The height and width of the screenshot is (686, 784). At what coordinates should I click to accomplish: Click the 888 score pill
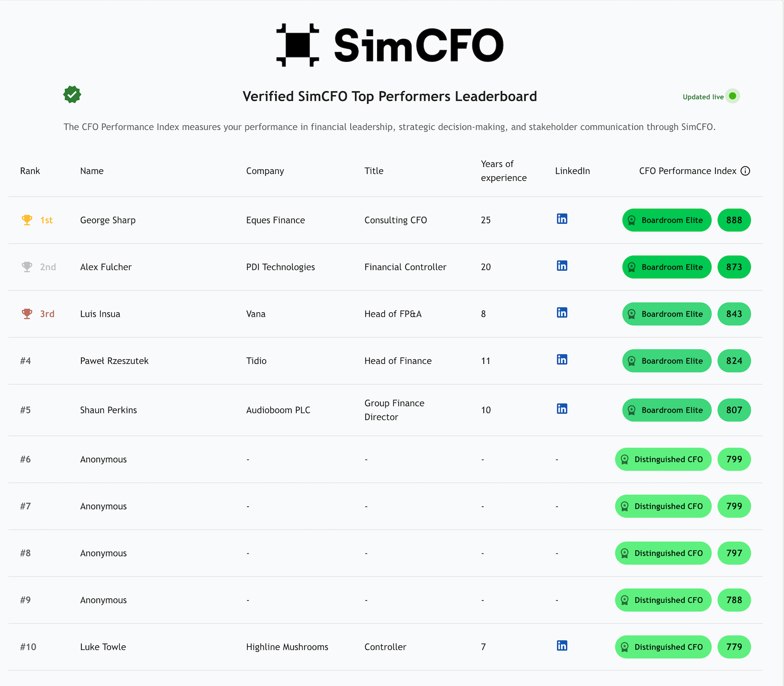coord(734,220)
